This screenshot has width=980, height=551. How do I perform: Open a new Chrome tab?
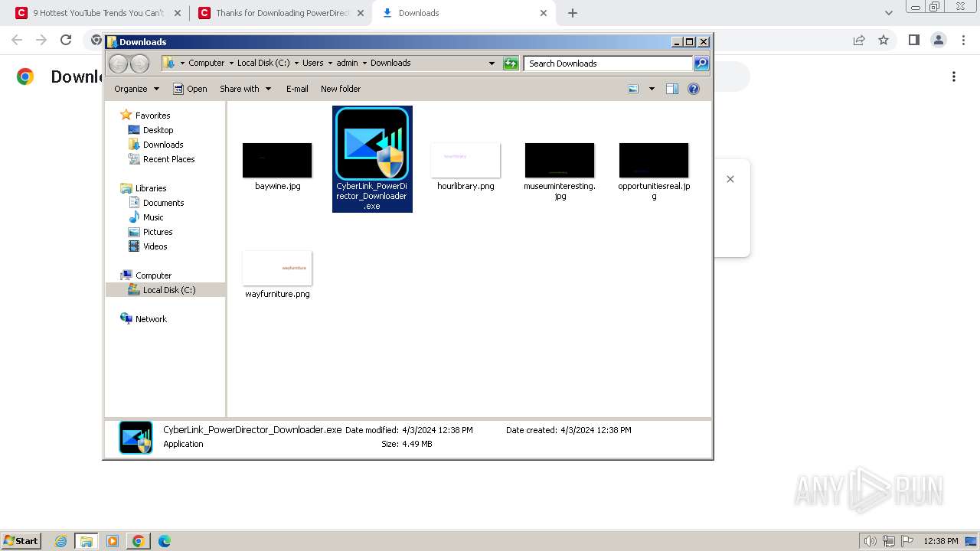[x=573, y=13]
